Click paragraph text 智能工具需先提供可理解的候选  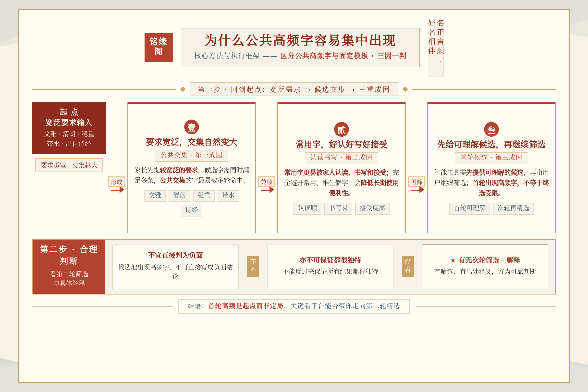[479, 173]
